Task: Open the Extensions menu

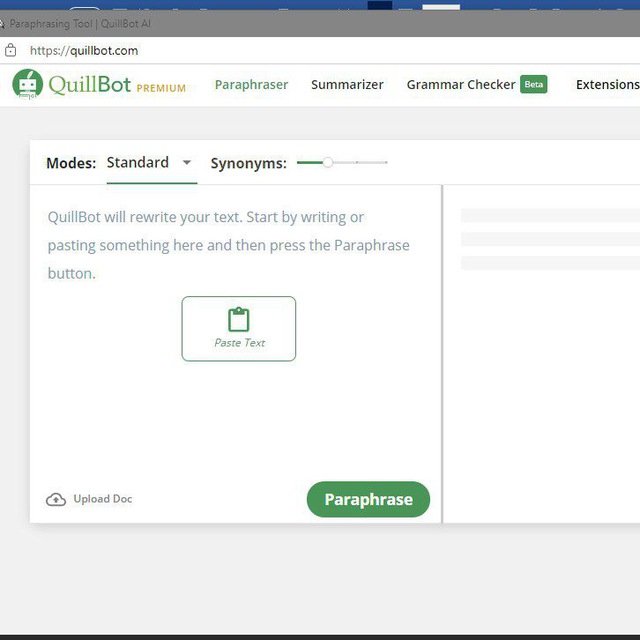Action: coord(607,84)
